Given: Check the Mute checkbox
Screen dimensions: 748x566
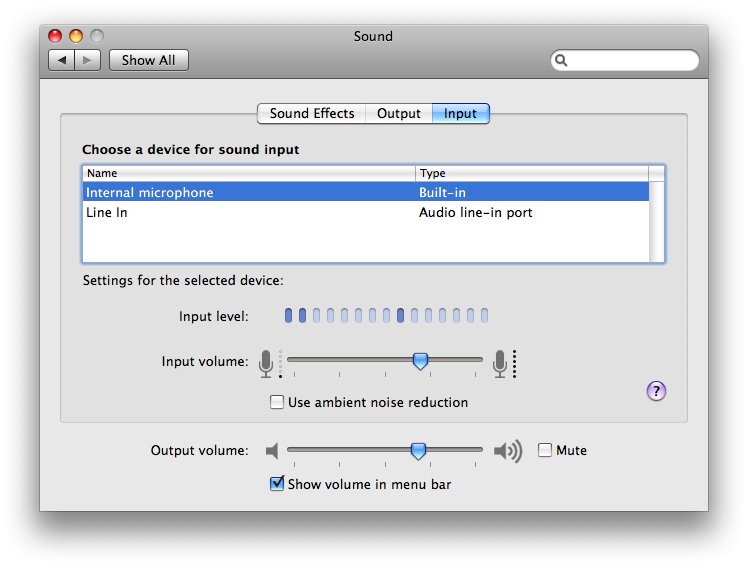Looking at the screenshot, I should pyautogui.click(x=545, y=450).
